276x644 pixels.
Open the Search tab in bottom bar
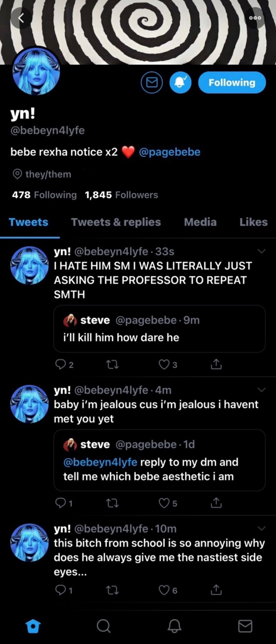click(x=103, y=626)
